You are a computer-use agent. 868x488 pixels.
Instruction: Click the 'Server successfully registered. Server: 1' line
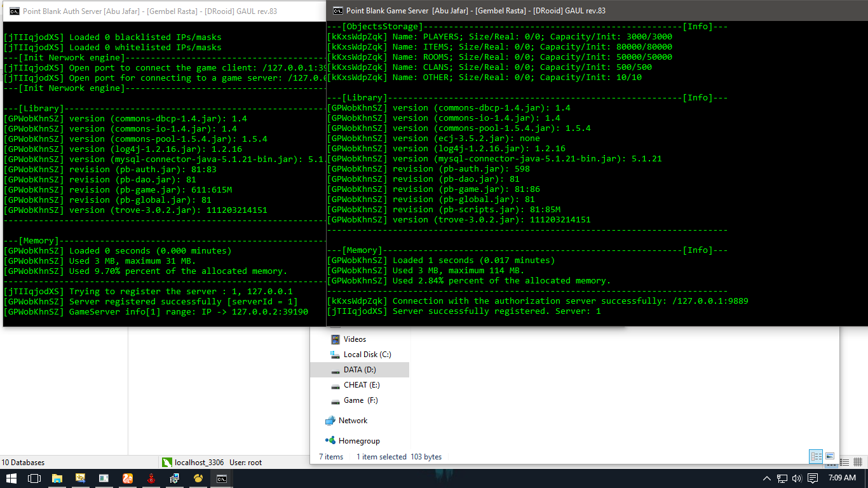tap(464, 311)
